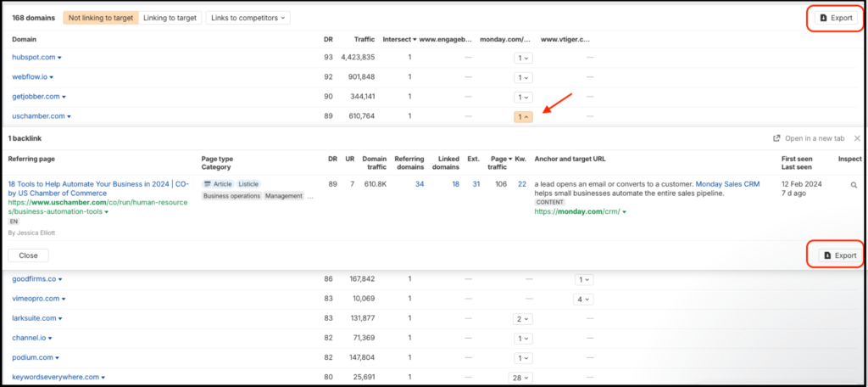Inspect the uschamber backlink with magnifier icon
This screenshot has height=387, width=868.
(x=854, y=185)
